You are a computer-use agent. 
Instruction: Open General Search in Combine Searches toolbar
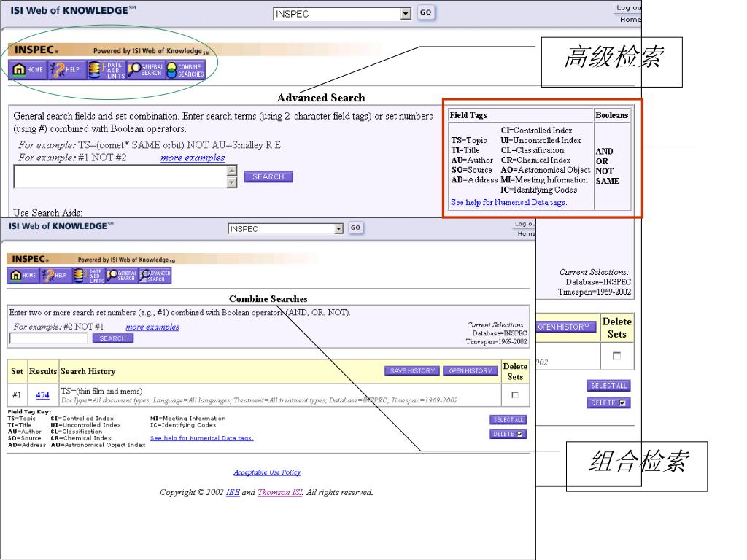point(122,275)
